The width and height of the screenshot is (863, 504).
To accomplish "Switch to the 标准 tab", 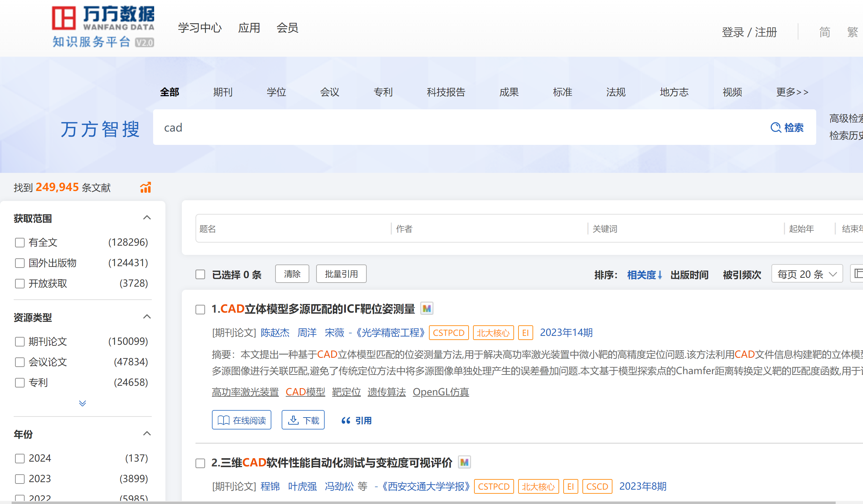I will tap(563, 92).
